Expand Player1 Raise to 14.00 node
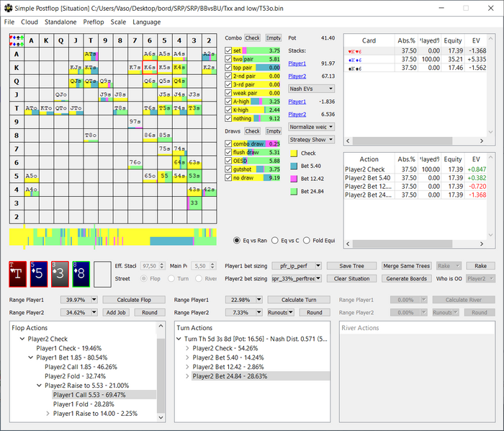504x431 pixels. [48, 414]
